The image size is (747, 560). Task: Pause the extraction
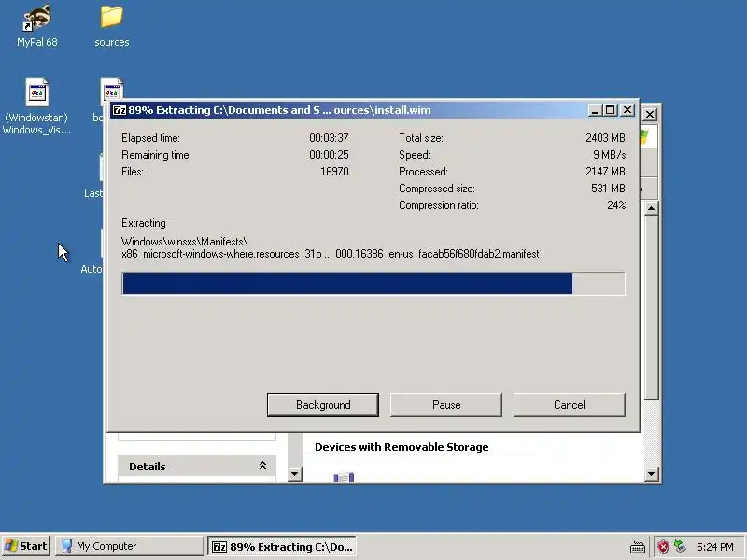pyautogui.click(x=446, y=405)
